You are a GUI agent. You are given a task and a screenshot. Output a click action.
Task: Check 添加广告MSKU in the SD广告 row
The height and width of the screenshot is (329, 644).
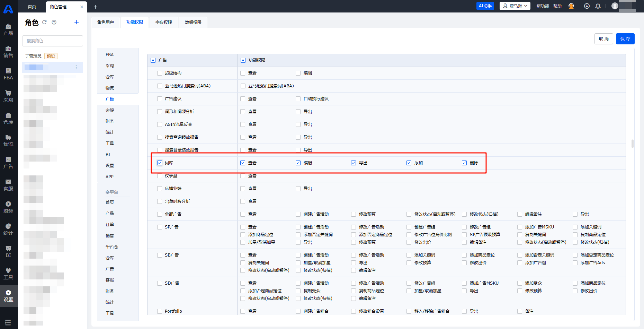464,283
